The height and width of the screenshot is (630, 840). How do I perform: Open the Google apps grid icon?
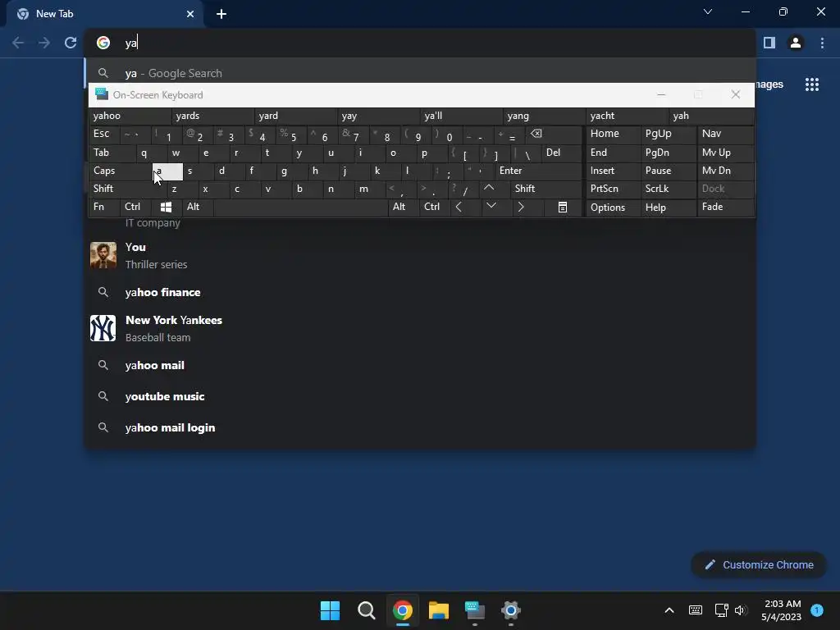click(812, 84)
